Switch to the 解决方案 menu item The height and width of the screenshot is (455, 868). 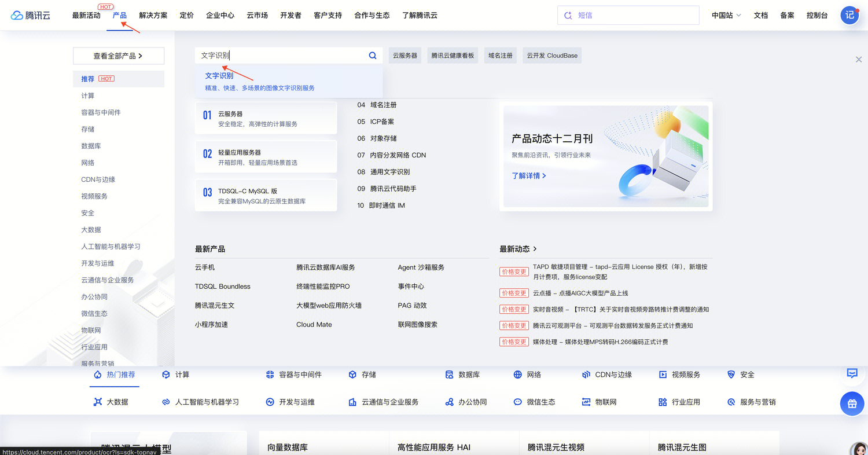pyautogui.click(x=153, y=16)
